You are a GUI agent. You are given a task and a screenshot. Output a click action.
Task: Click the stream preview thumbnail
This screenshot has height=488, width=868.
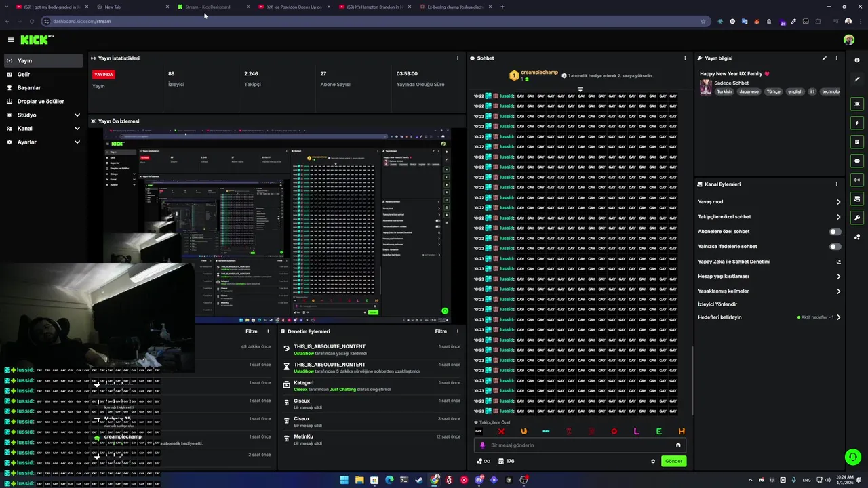point(277,226)
